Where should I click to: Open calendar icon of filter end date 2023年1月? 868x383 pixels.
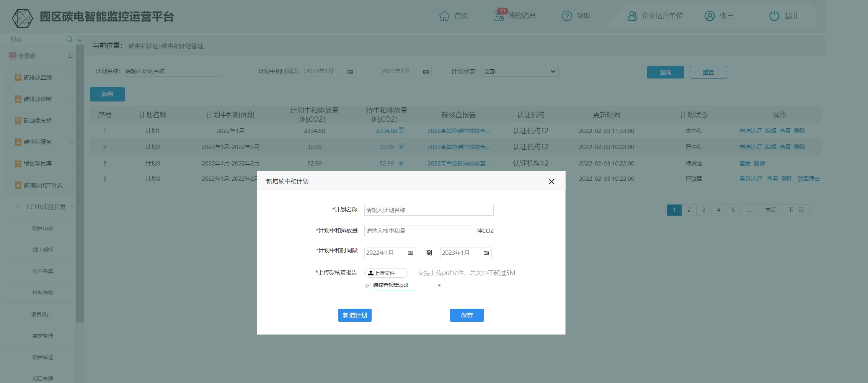coord(426,72)
